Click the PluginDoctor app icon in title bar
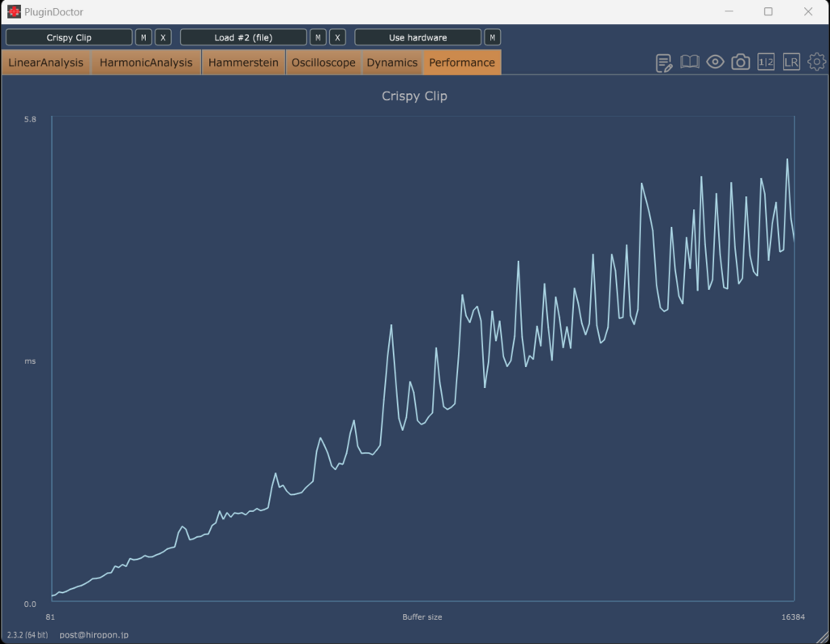Screen dimensions: 830x644 coord(14,11)
